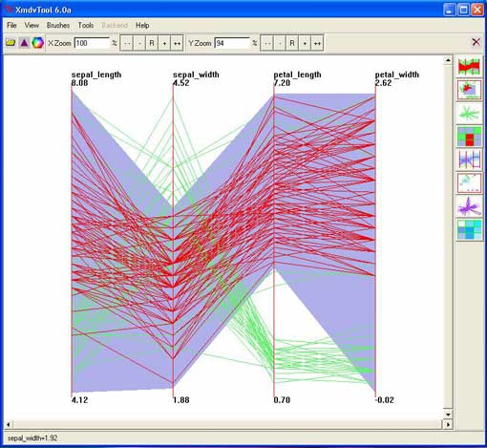Open the Brushes menu
The width and height of the screenshot is (487, 448).
coord(58,25)
